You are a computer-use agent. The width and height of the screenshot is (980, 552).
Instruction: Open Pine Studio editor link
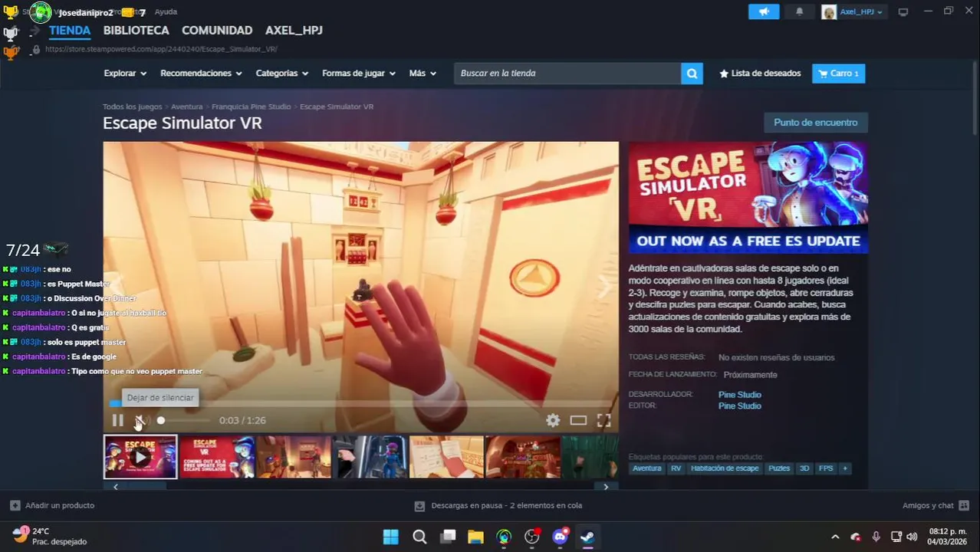coord(739,406)
